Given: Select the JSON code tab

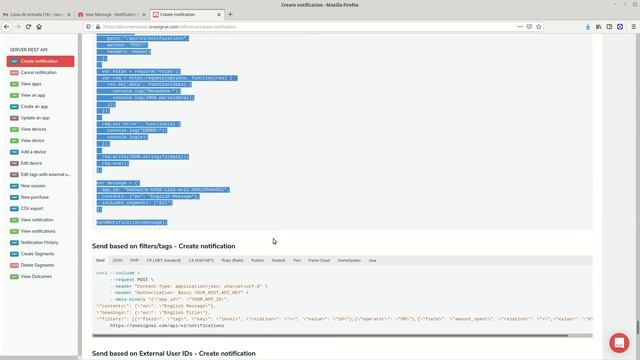Looking at the screenshot, I should (118, 260).
